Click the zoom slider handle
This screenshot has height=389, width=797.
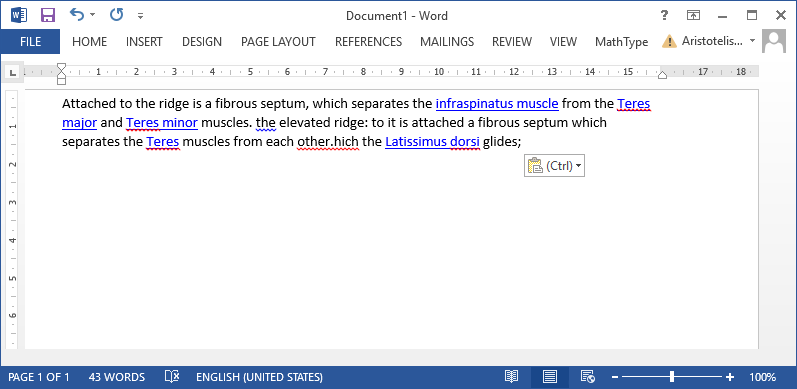click(672, 377)
